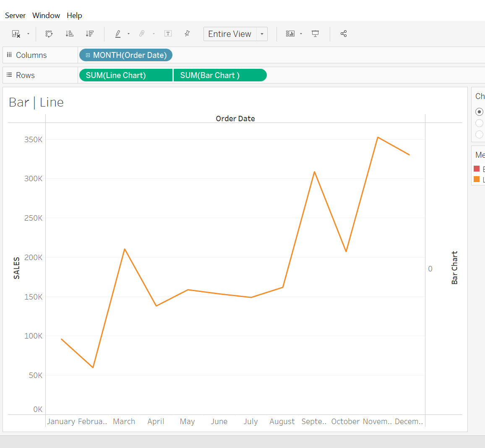
Task: Open the Show/Hide Cards dropdown arrow
Action: pyautogui.click(x=301, y=34)
